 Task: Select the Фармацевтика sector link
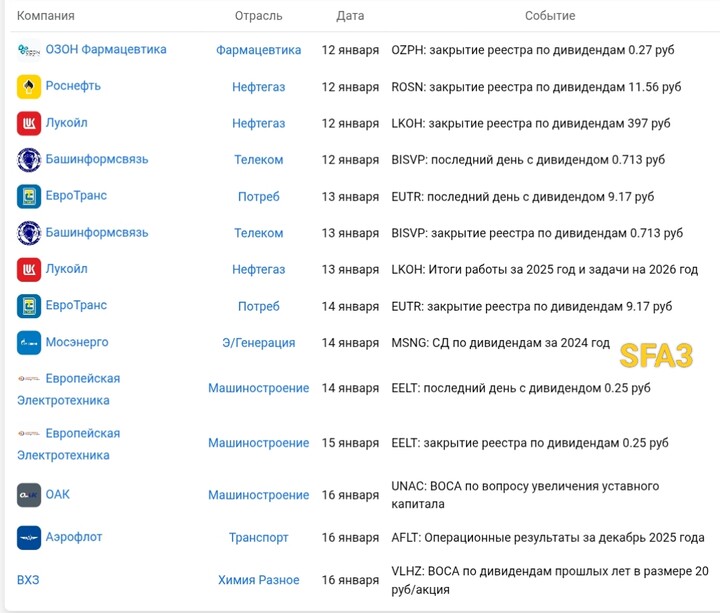click(258, 50)
